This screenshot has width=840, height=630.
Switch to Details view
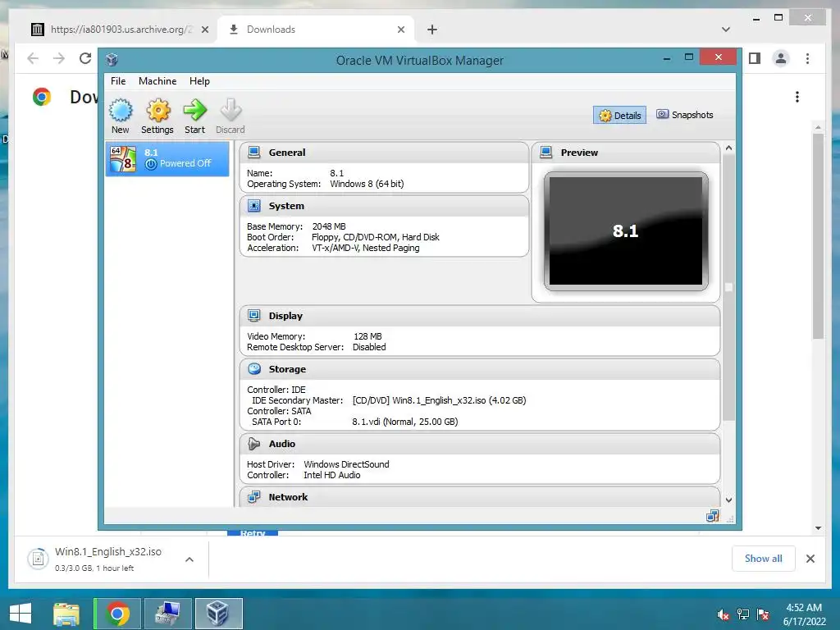pyautogui.click(x=620, y=115)
